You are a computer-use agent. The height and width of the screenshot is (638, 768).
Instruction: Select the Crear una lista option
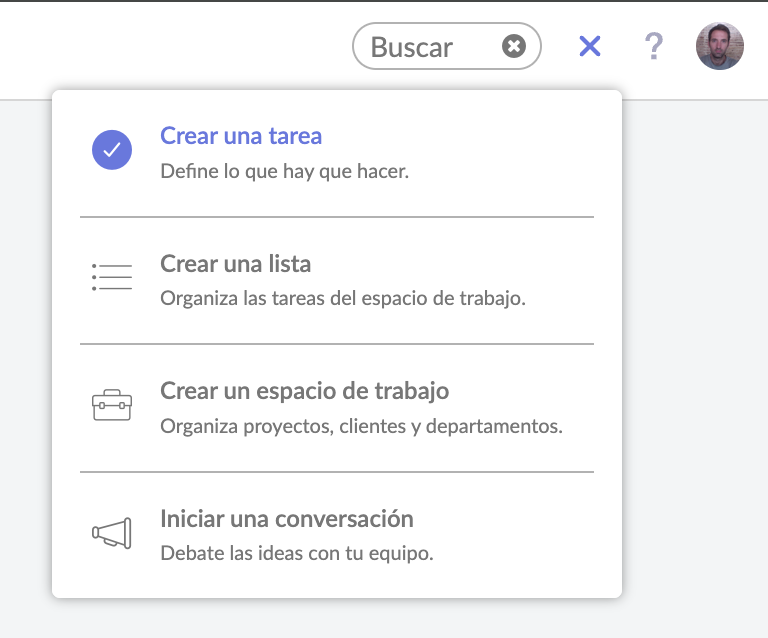(337, 280)
